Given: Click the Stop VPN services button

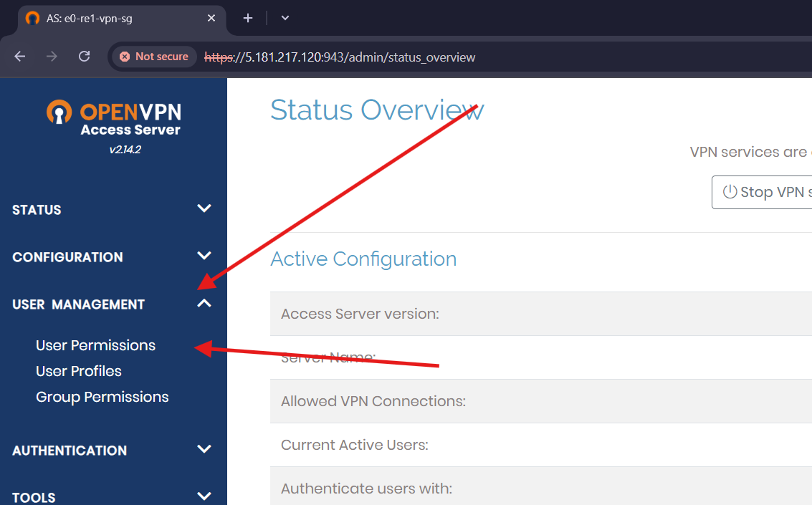Looking at the screenshot, I should click(x=762, y=193).
